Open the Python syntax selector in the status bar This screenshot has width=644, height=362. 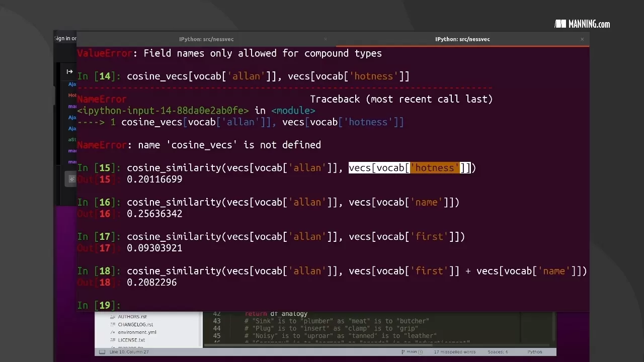pyautogui.click(x=534, y=352)
